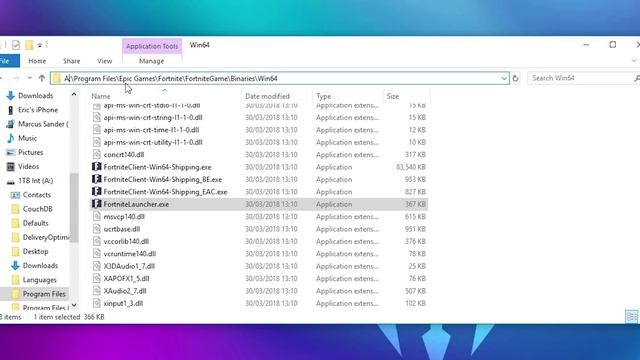Click the address bar path field
Screen dimensions: 640x360
click(x=280, y=78)
